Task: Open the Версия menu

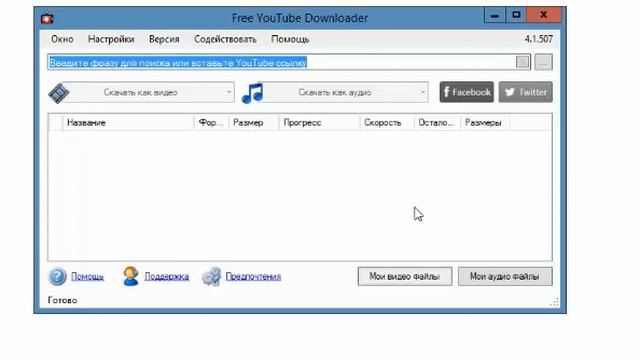Action: coord(164,39)
